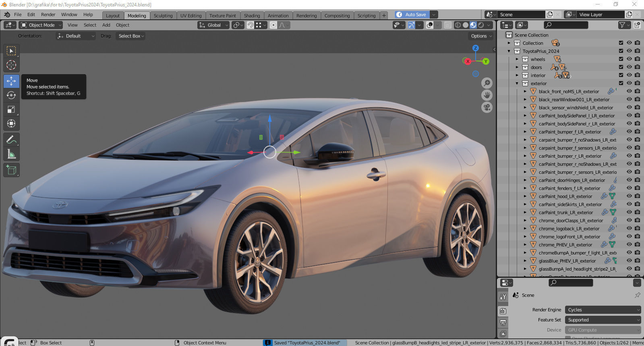Switch to rendered viewport shading
644x346 pixels.
[481, 25]
